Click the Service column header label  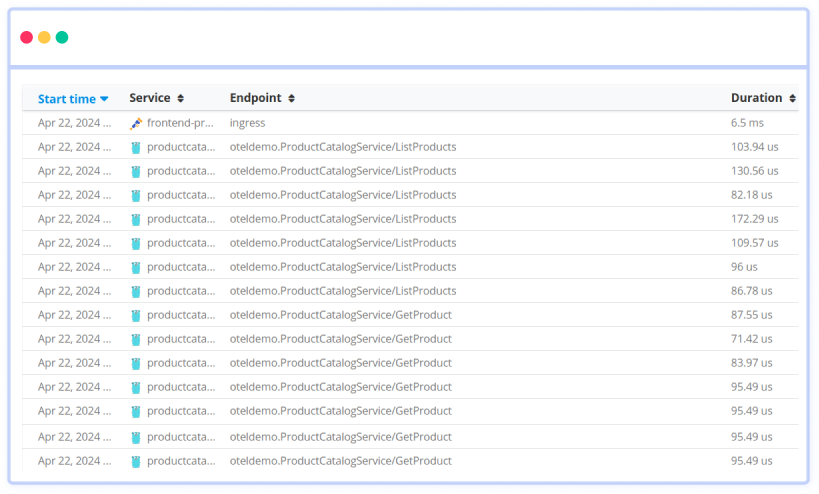[x=150, y=98]
